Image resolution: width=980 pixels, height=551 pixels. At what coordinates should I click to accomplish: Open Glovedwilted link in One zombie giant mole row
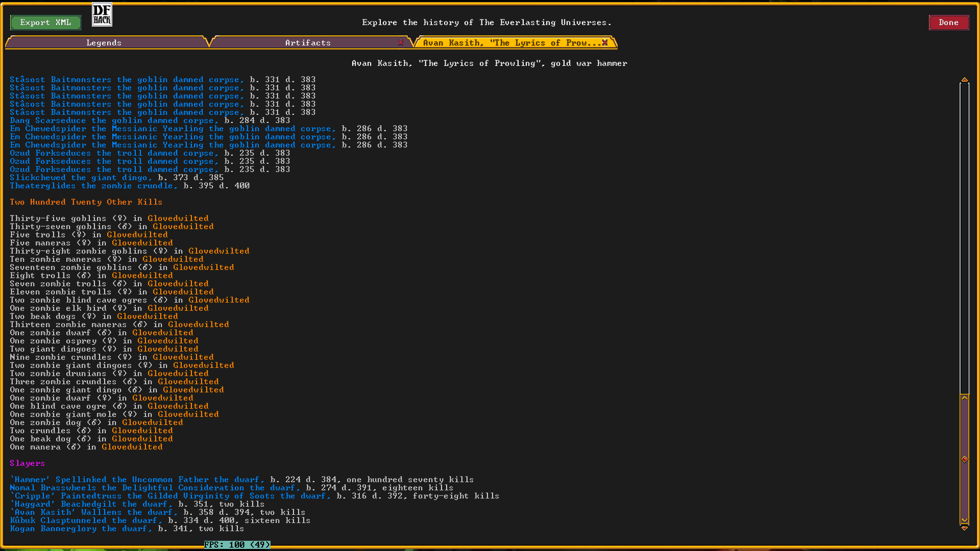click(188, 415)
